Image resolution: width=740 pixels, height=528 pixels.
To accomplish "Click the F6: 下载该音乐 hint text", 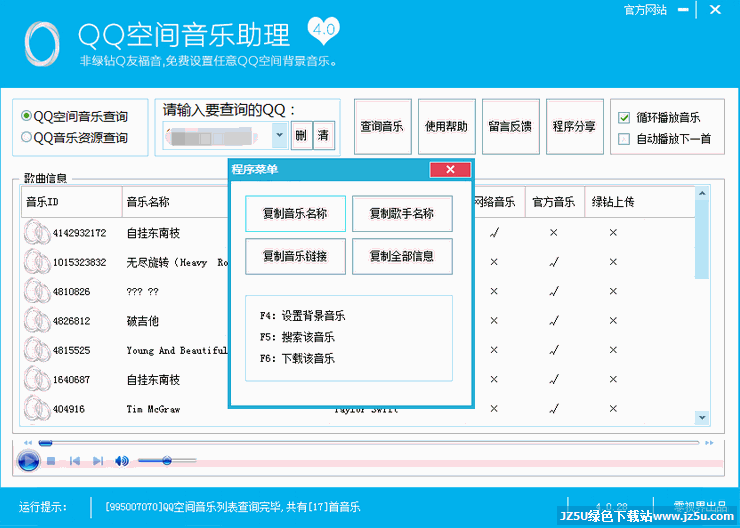I will tap(297, 358).
